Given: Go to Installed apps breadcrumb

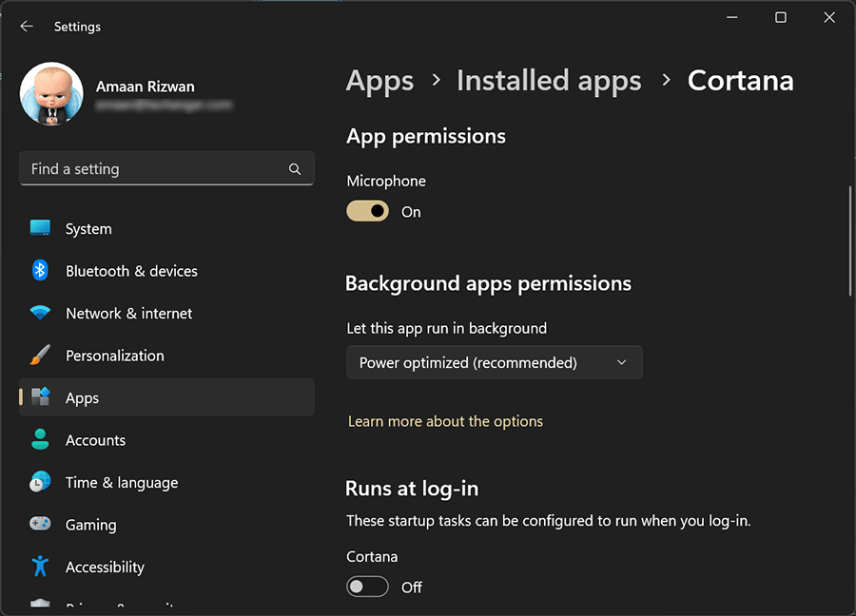Looking at the screenshot, I should [549, 81].
